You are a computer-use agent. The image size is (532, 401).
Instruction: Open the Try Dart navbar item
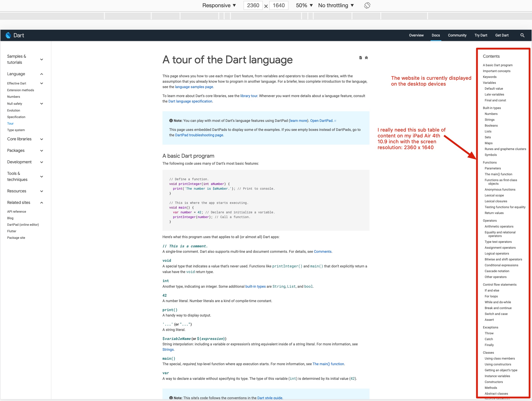[481, 35]
